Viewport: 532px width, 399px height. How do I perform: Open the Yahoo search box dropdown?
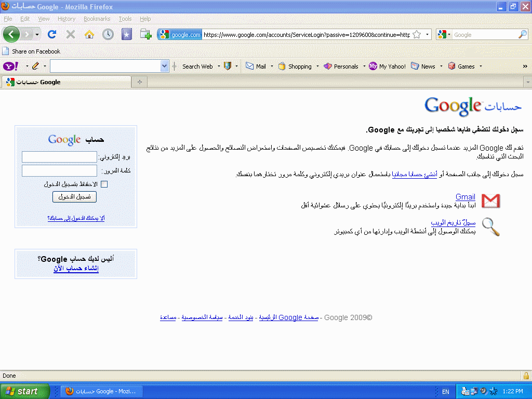coord(164,66)
